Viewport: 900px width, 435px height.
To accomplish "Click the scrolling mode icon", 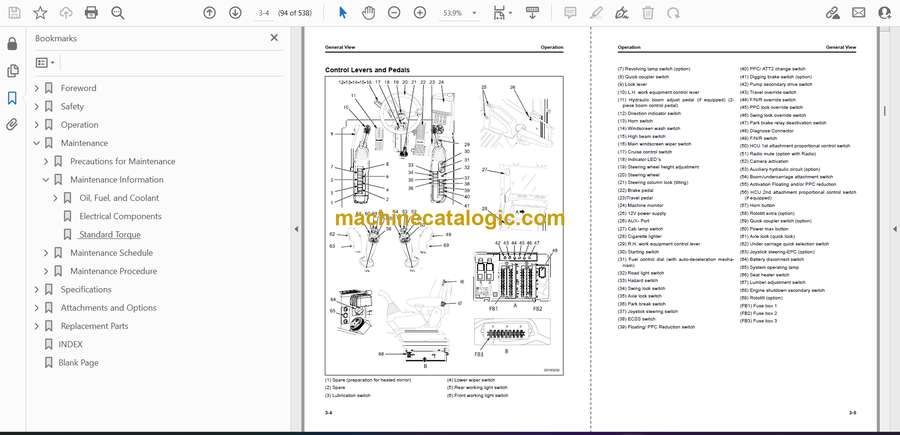I will click(x=532, y=13).
